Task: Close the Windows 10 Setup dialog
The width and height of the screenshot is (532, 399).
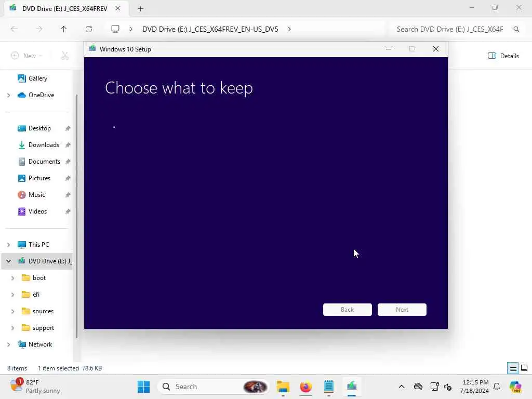Action: pyautogui.click(x=436, y=49)
